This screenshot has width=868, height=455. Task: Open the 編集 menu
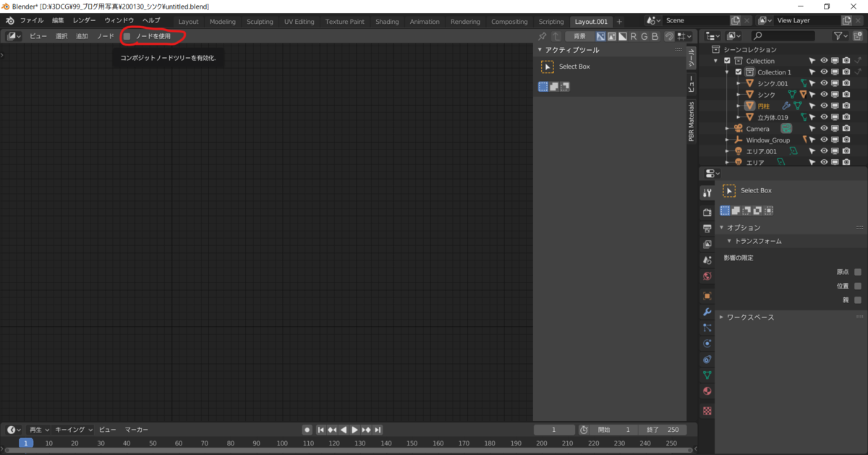click(x=58, y=21)
